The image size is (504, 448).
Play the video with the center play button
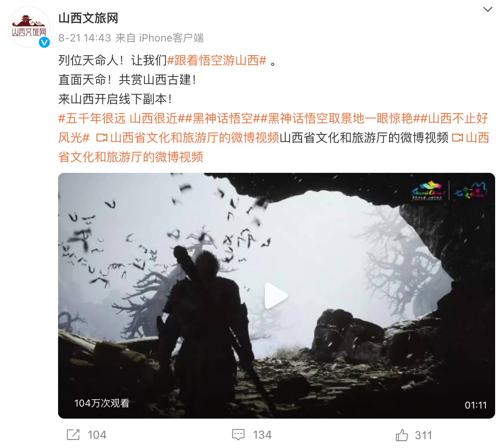click(x=276, y=296)
